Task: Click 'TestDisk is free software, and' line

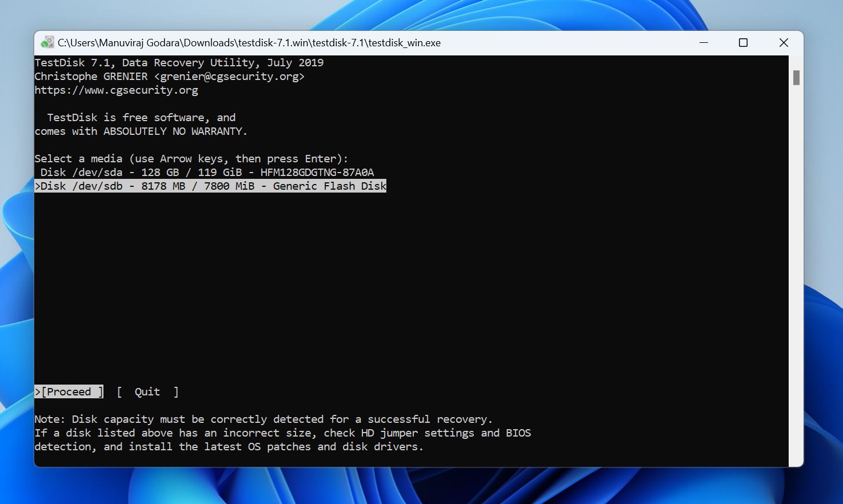Action: click(x=141, y=118)
